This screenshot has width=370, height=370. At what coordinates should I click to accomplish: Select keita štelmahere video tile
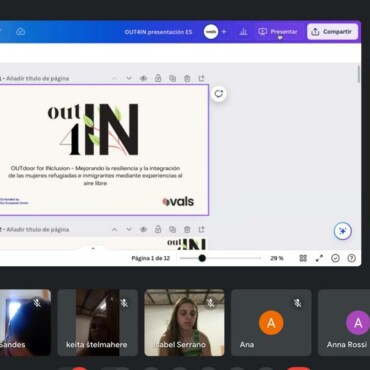[x=98, y=322]
